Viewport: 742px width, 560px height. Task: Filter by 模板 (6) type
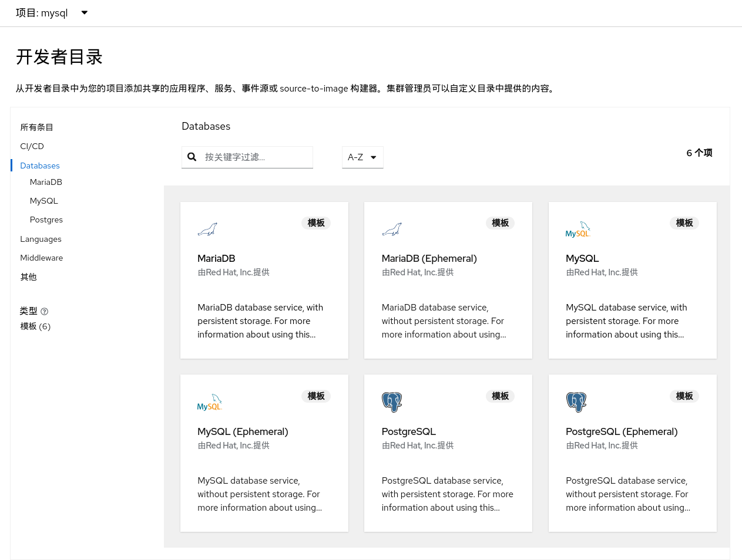point(35,326)
